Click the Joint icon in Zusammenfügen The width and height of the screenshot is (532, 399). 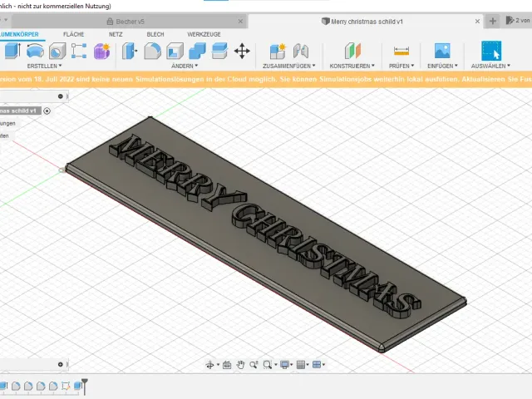click(301, 52)
